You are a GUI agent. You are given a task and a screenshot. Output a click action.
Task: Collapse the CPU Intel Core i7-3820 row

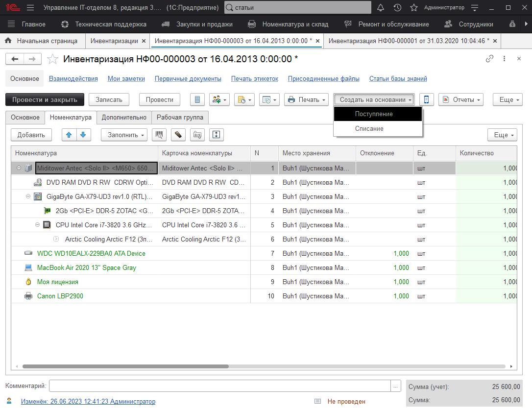pos(38,225)
